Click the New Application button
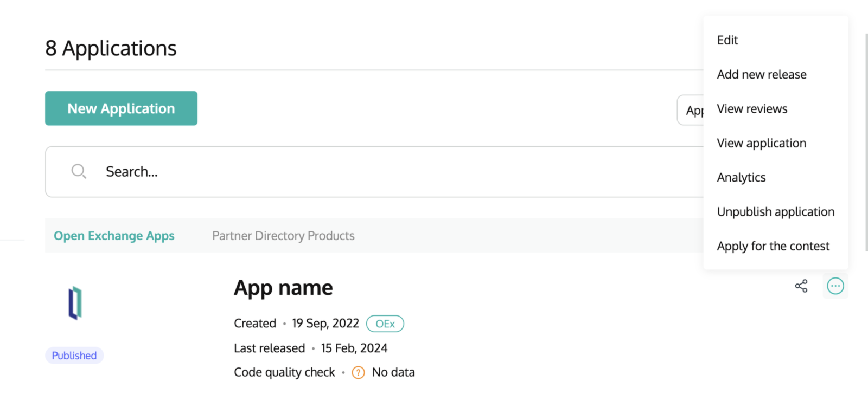The height and width of the screenshot is (394, 868). [121, 108]
